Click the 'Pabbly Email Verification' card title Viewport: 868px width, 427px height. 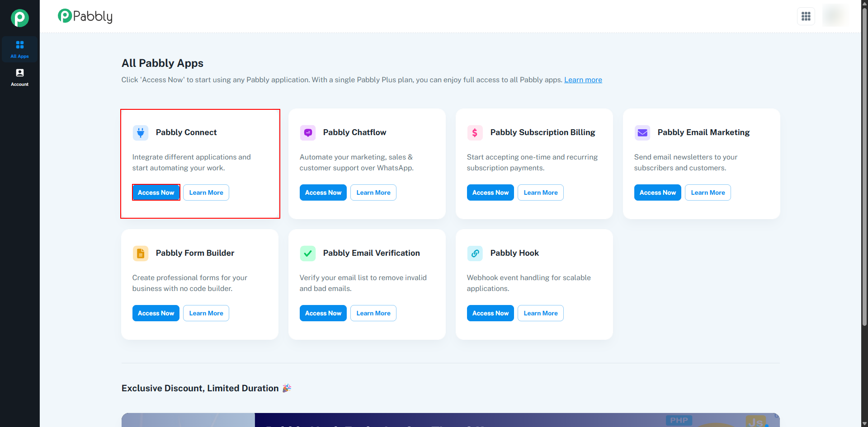[371, 253]
